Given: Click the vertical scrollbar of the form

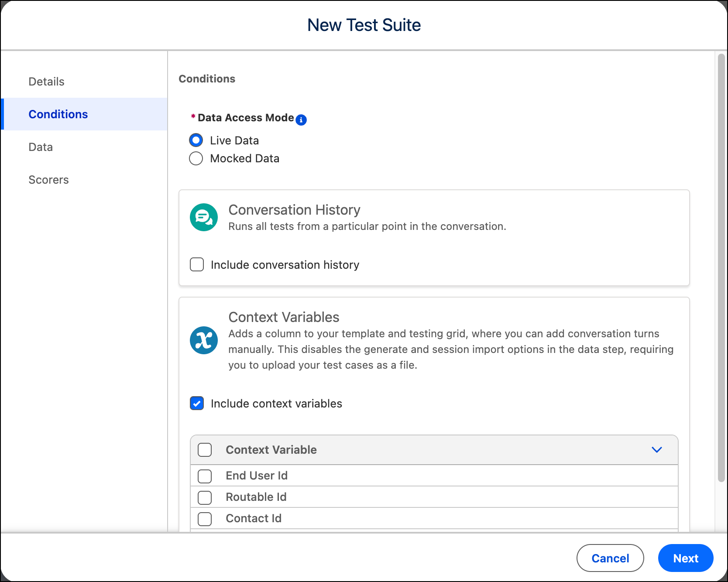Looking at the screenshot, I should (721, 267).
